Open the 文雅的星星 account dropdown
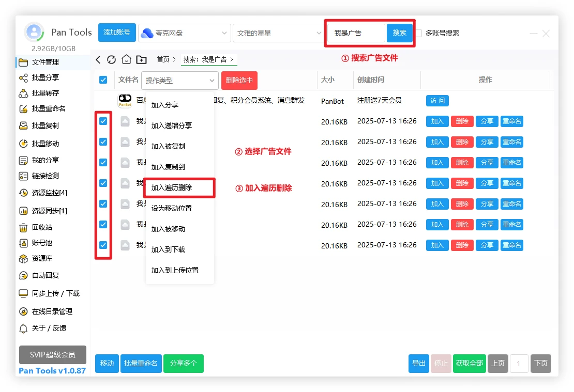574x392 pixels. pos(279,33)
